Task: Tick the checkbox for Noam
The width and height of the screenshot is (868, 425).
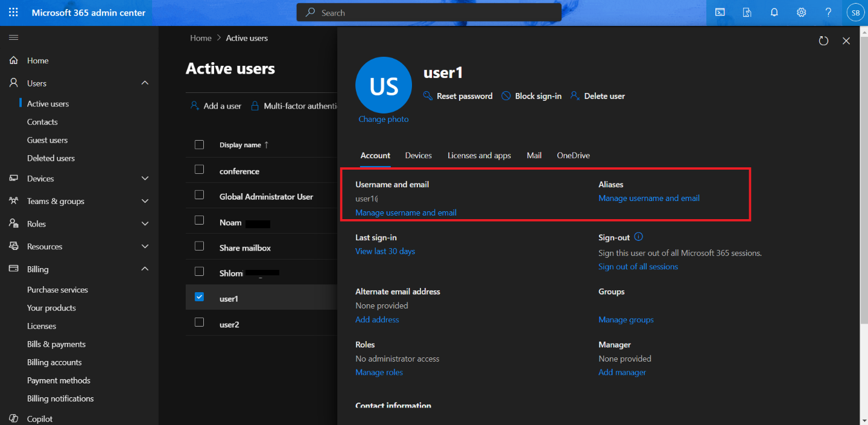Action: point(200,220)
